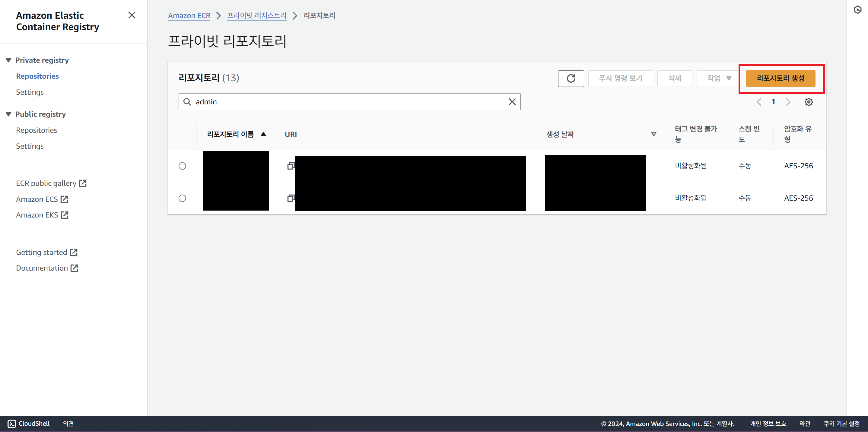Click the refresh repositories icon
868x432 pixels.
pos(571,78)
